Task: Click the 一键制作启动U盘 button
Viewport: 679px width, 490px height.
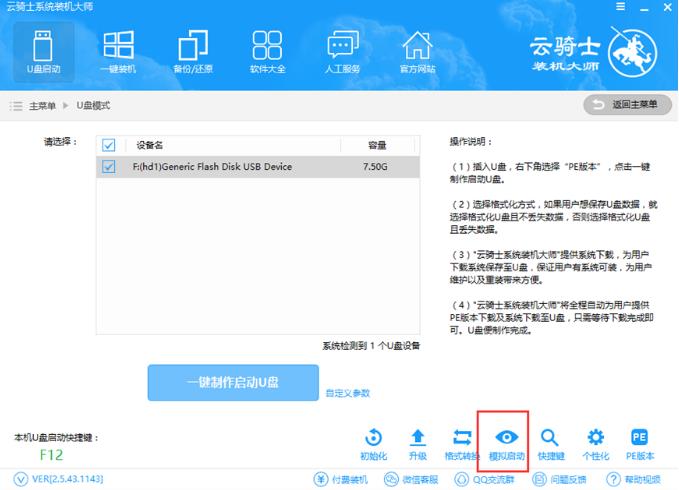Action: (233, 383)
